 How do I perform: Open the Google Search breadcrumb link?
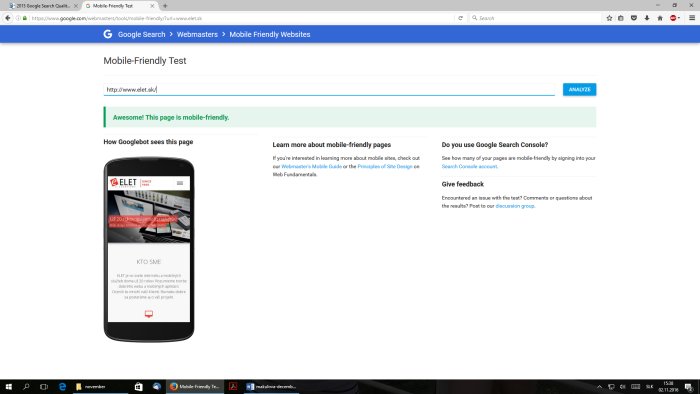tap(142, 34)
